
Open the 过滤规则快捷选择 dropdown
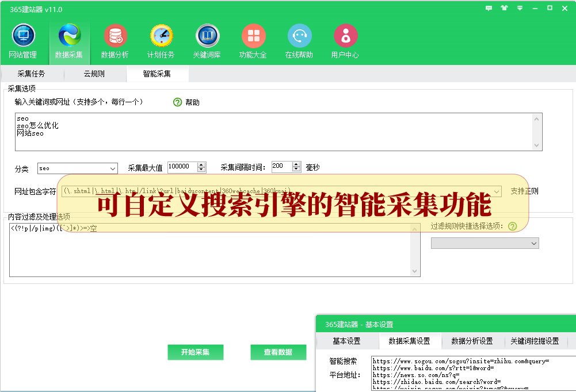485,243
